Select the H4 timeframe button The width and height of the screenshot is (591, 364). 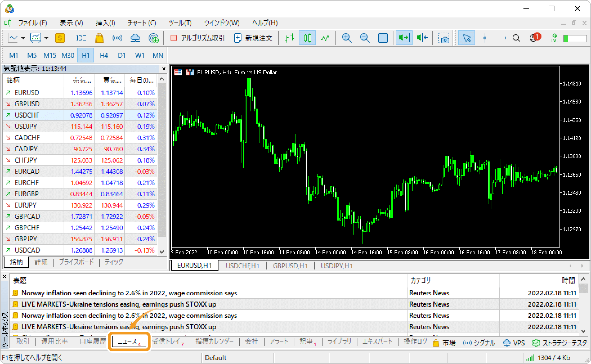coord(104,55)
